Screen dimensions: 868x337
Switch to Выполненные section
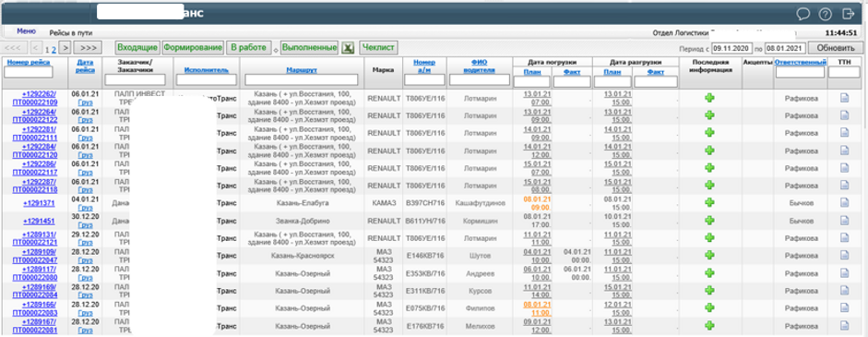click(x=309, y=48)
